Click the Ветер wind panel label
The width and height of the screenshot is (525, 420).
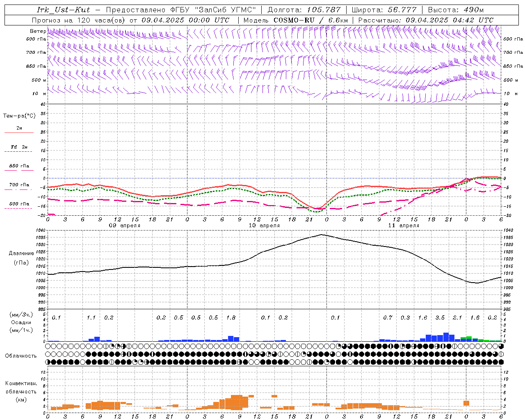coord(38,31)
